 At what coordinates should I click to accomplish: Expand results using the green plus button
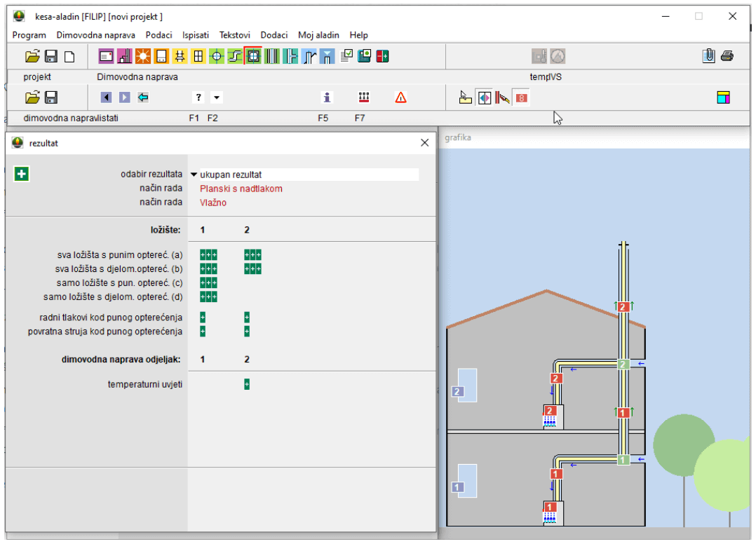(22, 173)
